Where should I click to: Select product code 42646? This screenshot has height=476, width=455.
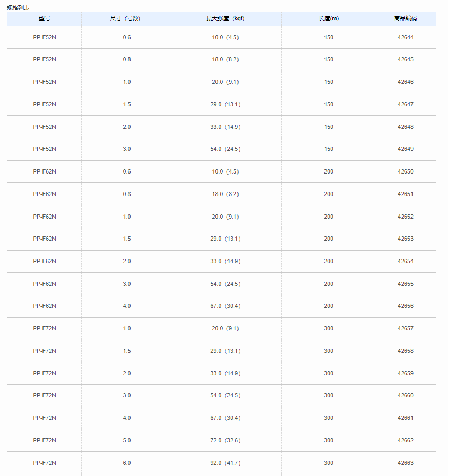click(x=406, y=82)
